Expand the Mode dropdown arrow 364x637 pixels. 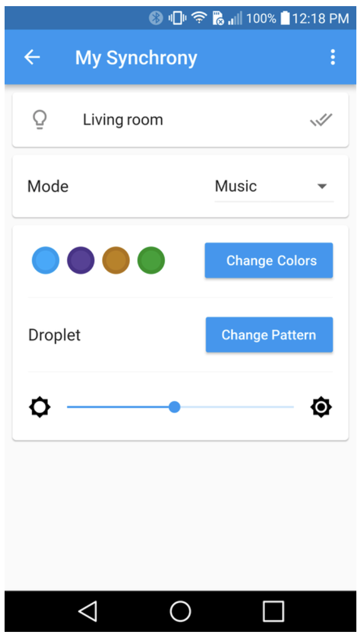322,186
